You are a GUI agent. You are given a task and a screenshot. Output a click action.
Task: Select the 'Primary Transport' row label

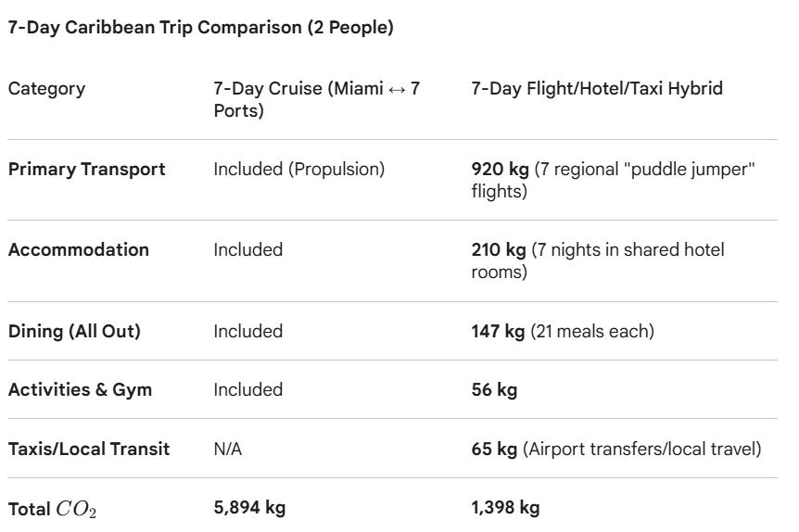point(86,170)
